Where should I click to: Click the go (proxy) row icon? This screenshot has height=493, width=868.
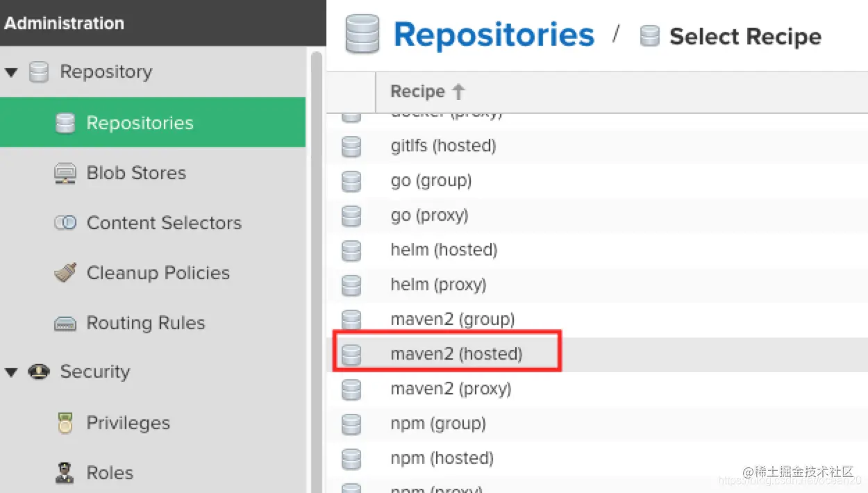pyautogui.click(x=351, y=215)
